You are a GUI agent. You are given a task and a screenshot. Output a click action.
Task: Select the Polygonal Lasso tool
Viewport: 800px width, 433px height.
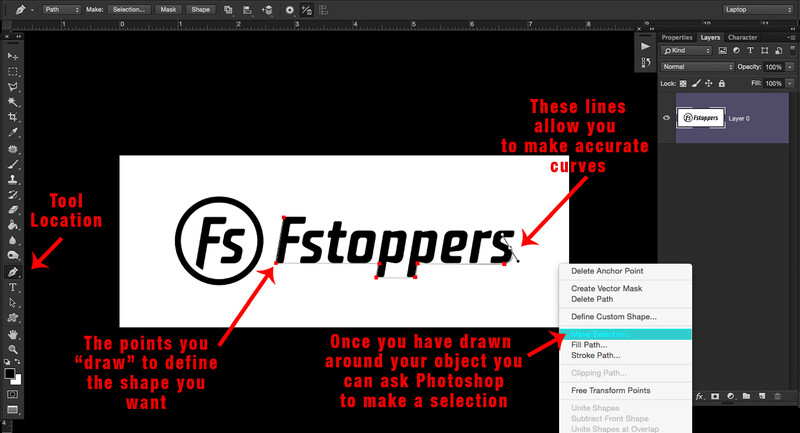point(13,87)
